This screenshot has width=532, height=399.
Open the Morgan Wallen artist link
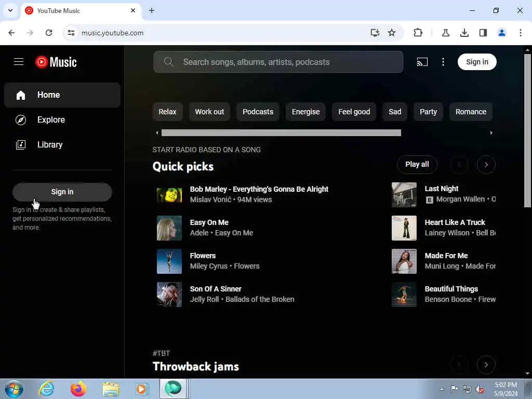(x=460, y=199)
